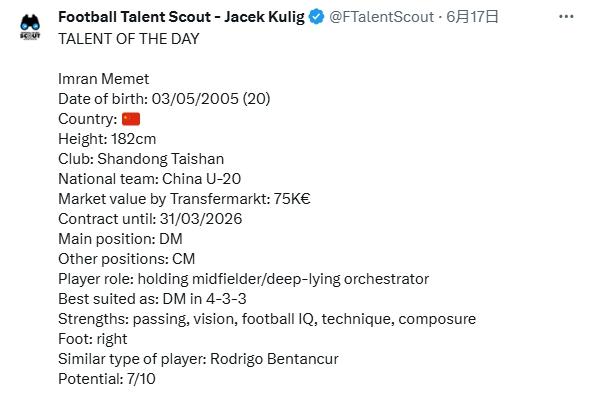Click the Potential: 7/10 rating line
Image resolution: width=591 pixels, height=401 pixels.
tap(107, 379)
